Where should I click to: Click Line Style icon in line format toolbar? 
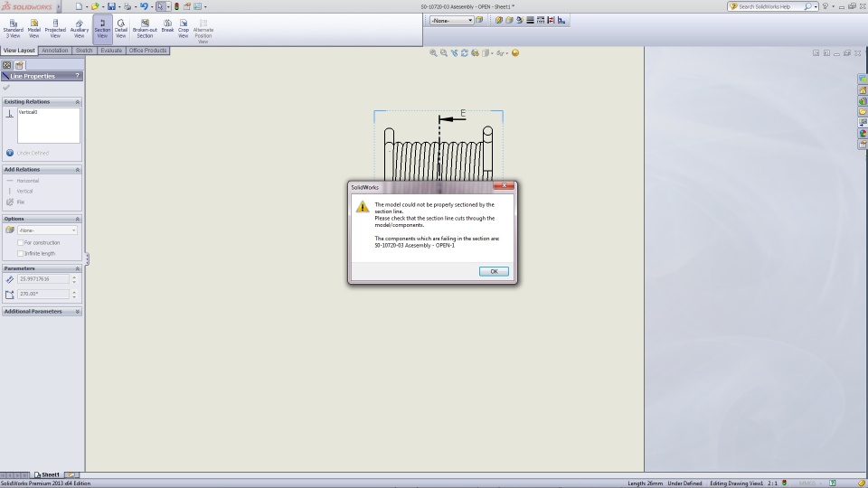click(x=541, y=21)
